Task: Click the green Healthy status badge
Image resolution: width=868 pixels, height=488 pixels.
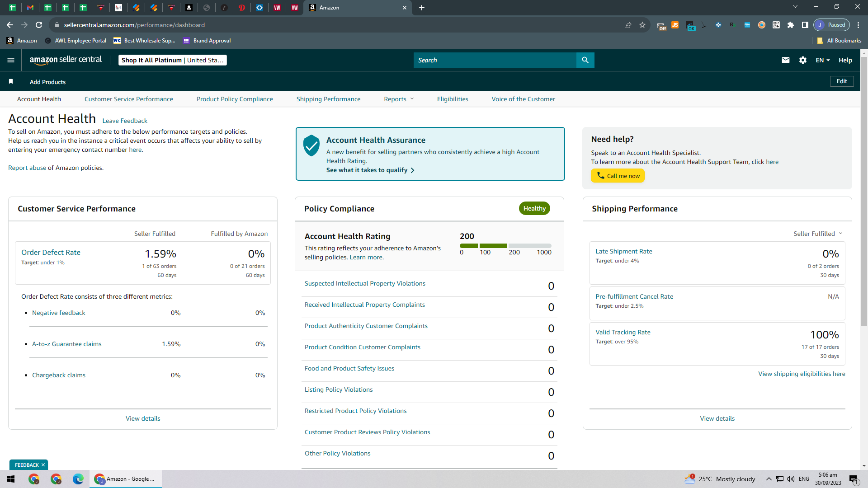Action: [534, 208]
